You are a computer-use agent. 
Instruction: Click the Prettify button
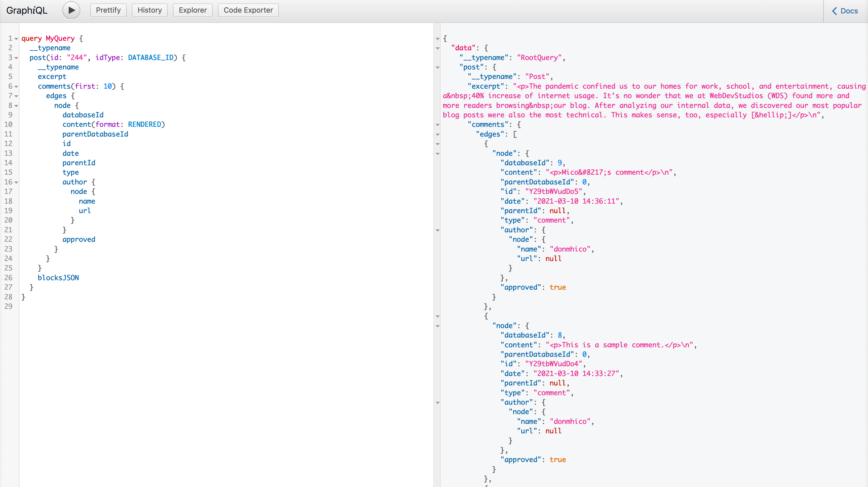click(x=108, y=10)
